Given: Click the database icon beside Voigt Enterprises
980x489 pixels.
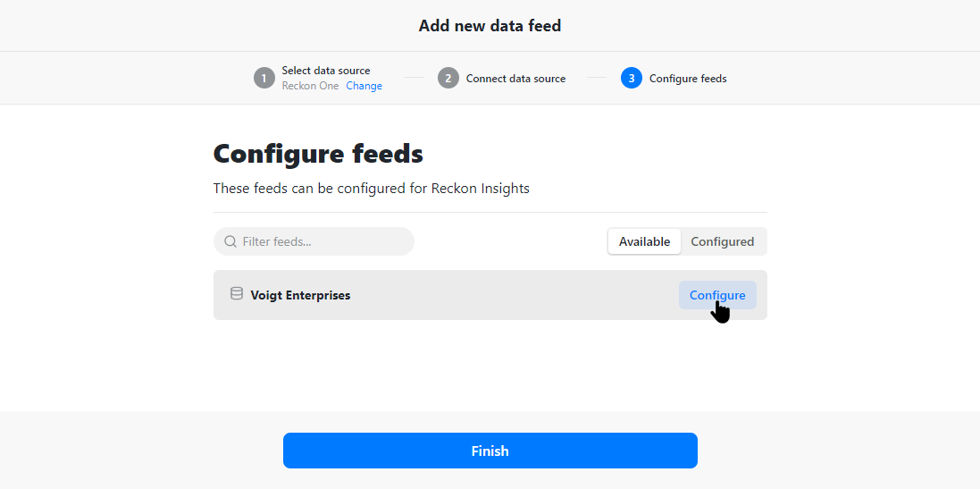Looking at the screenshot, I should click(236, 294).
